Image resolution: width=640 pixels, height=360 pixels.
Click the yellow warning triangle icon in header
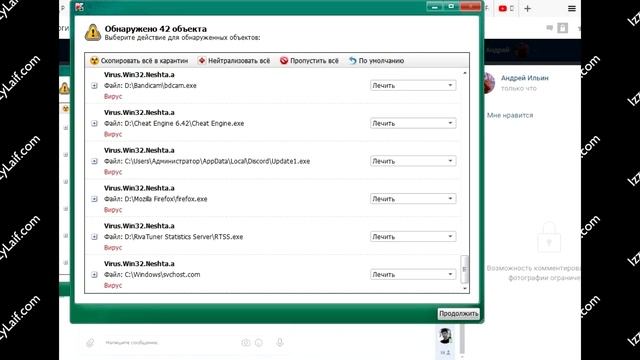pyautogui.click(x=93, y=32)
